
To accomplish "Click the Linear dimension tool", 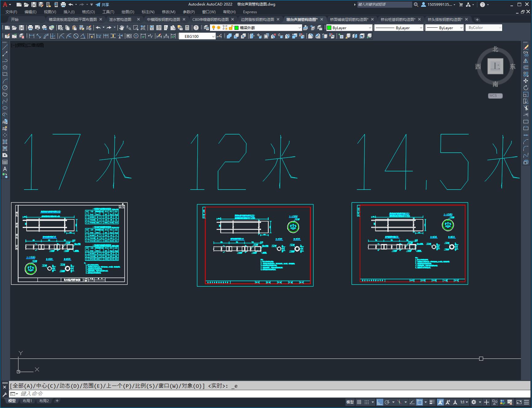I will pyautogui.click(x=31, y=36).
